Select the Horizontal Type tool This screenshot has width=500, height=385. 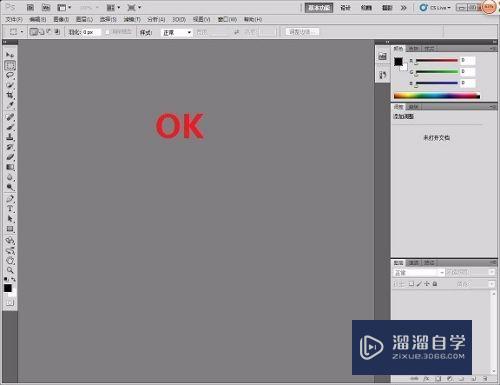click(x=10, y=209)
